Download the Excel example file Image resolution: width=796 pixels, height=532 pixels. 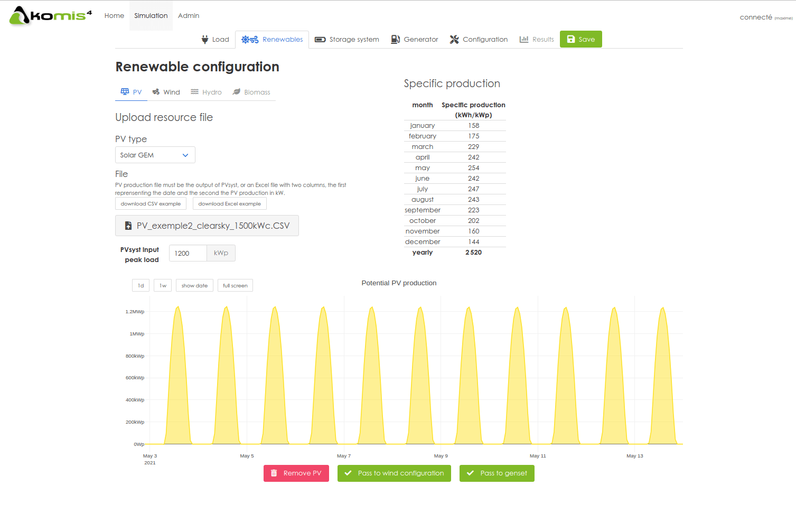229,204
